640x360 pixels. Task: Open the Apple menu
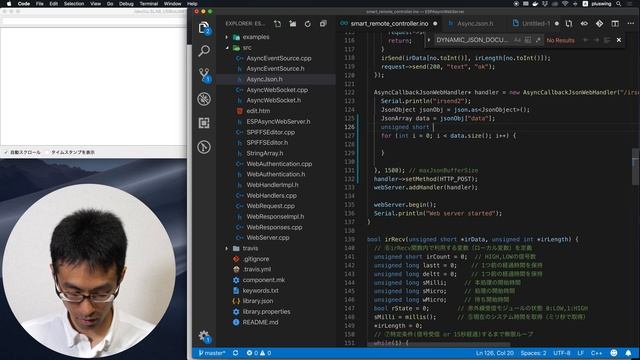pyautogui.click(x=9, y=4)
